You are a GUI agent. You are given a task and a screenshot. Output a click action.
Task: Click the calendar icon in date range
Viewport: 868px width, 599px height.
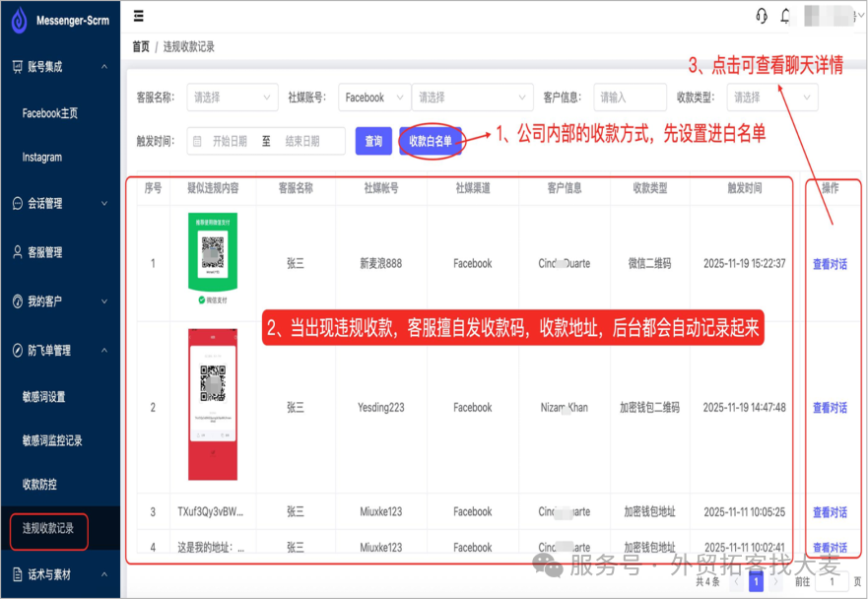197,141
